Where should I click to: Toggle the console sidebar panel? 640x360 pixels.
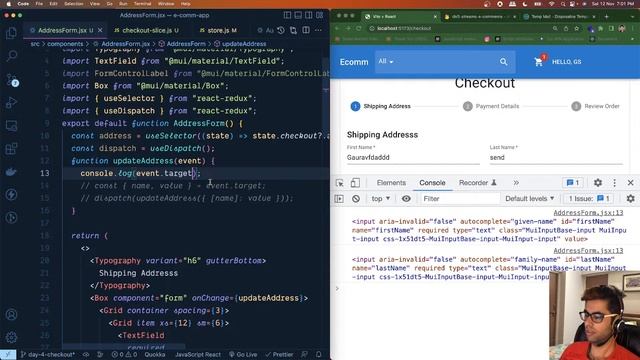click(339, 199)
